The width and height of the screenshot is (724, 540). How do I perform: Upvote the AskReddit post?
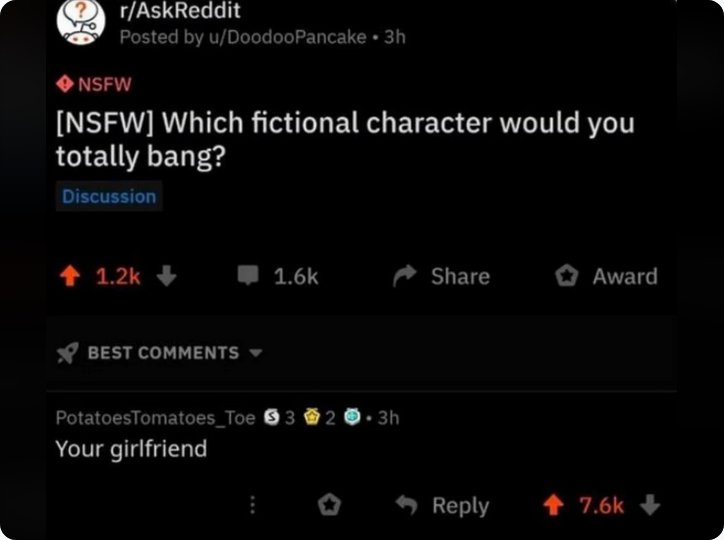pos(70,276)
